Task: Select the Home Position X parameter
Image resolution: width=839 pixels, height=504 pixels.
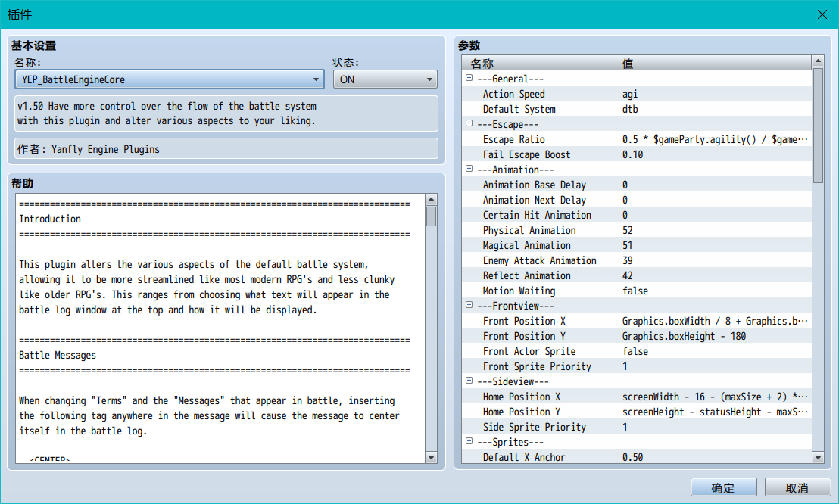Action: (x=637, y=397)
